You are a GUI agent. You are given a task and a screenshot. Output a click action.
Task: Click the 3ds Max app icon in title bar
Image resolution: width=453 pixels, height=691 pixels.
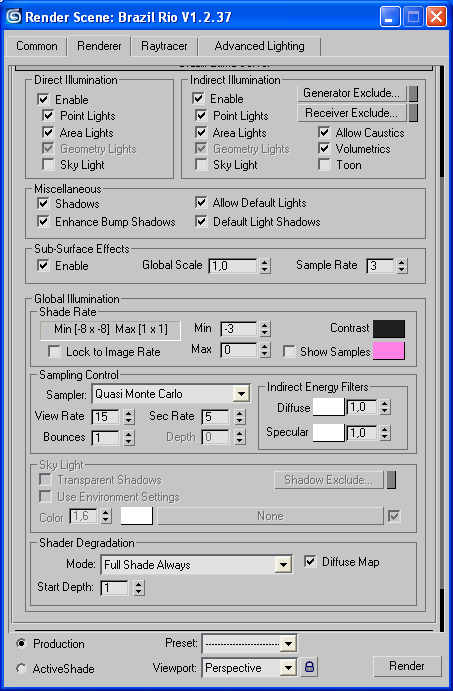coord(13,17)
